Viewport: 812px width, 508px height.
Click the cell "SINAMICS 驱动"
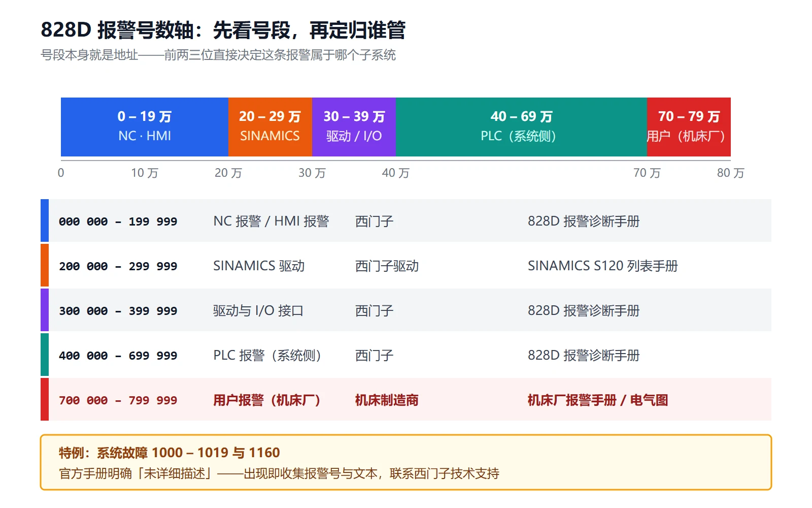pos(259,266)
